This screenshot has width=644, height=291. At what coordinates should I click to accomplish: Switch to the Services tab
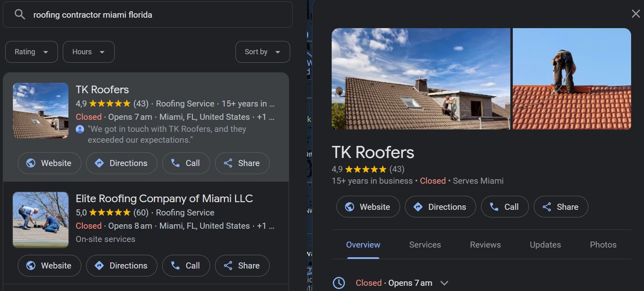click(425, 245)
